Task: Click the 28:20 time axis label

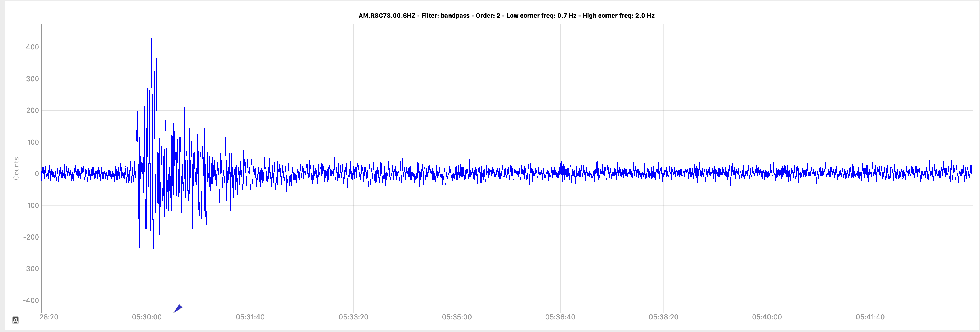Action: click(x=49, y=317)
